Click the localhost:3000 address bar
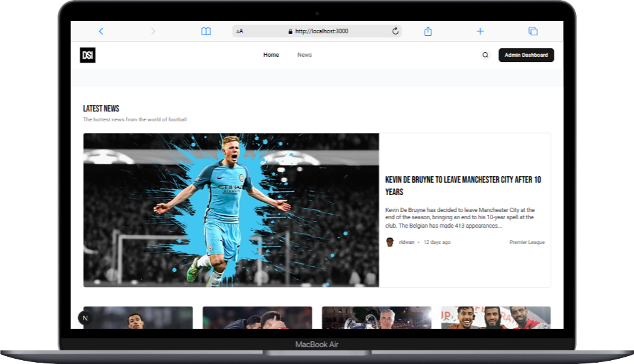Viewport: 634px width, 364px height. pos(317,31)
